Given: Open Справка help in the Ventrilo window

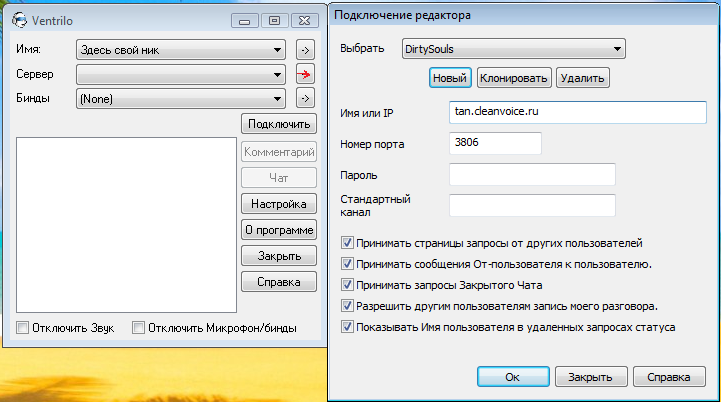Looking at the screenshot, I should (x=279, y=282).
